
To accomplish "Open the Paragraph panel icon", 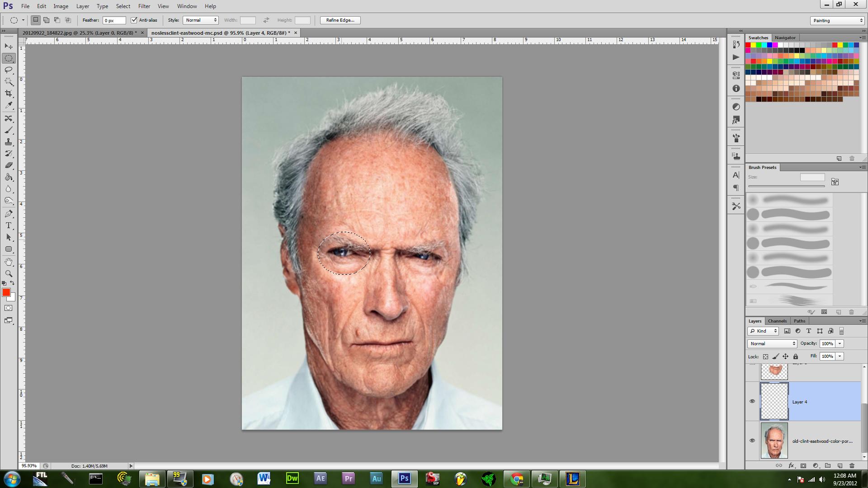I will [736, 188].
